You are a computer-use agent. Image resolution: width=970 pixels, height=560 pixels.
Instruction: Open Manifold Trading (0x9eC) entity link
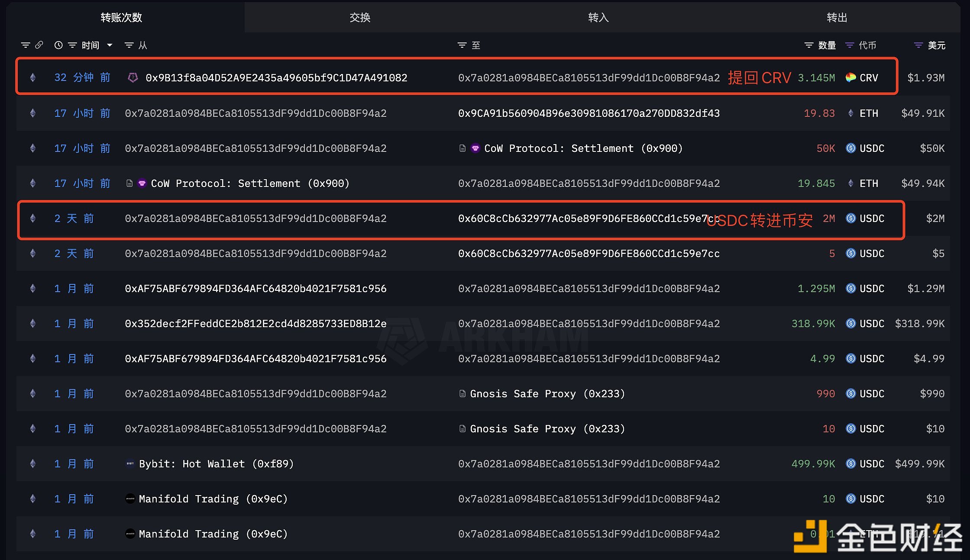pyautogui.click(x=213, y=499)
